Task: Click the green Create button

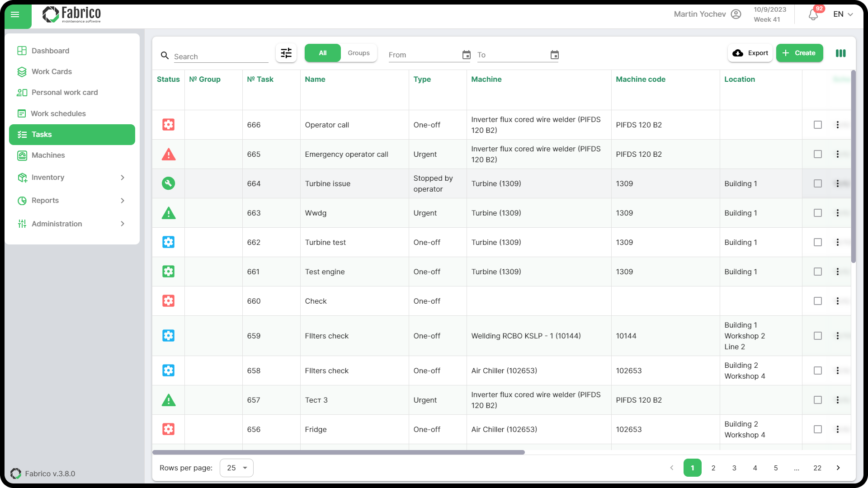Action: pyautogui.click(x=799, y=53)
